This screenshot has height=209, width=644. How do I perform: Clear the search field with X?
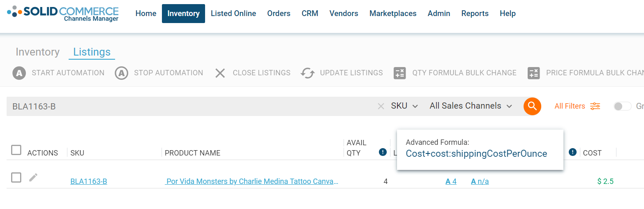tap(381, 107)
